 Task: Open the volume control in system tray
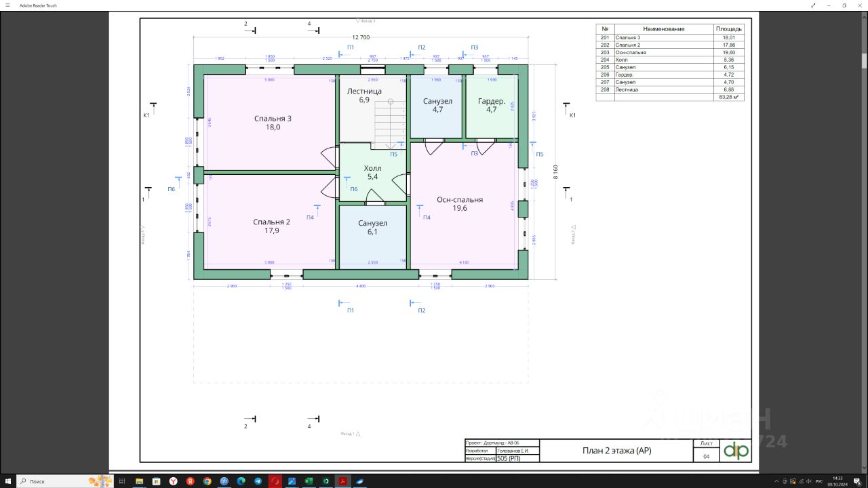coord(809,481)
